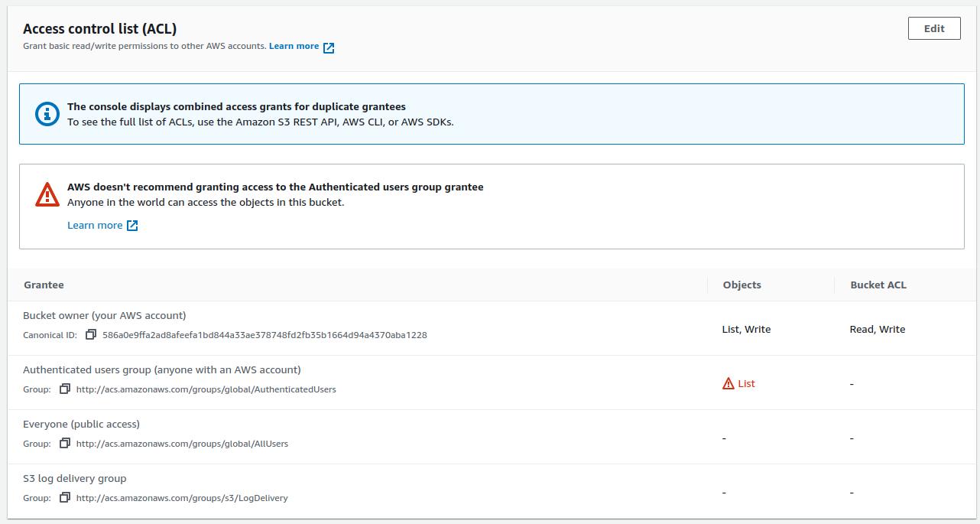Viewport: 980px width, 524px height.
Task: Open Learn more link in the warning box
Action: coord(95,225)
